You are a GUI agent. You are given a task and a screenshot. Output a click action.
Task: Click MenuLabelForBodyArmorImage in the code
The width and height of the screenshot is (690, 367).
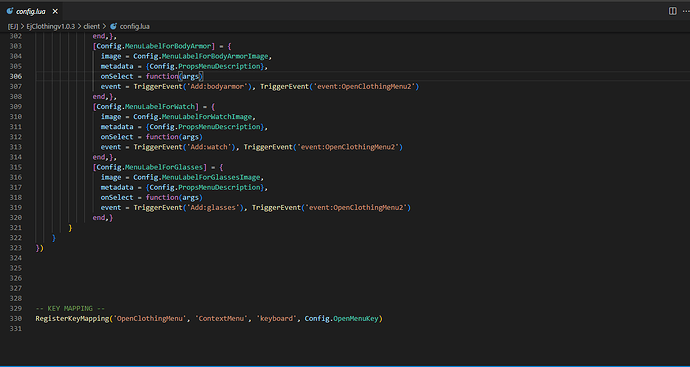pyautogui.click(x=216, y=56)
